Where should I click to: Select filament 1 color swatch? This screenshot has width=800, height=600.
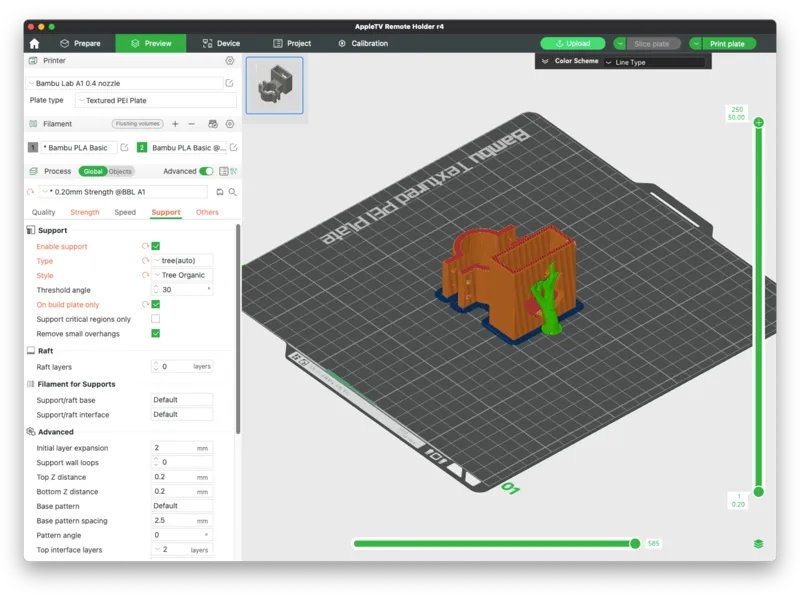tap(33, 147)
